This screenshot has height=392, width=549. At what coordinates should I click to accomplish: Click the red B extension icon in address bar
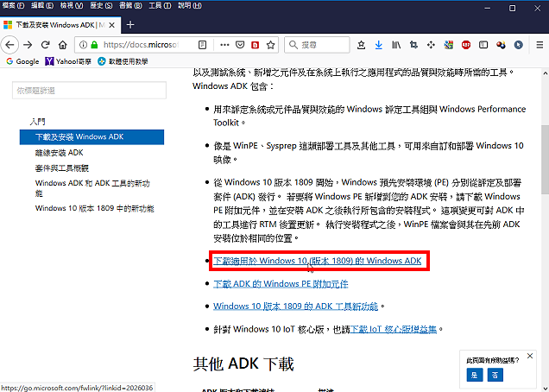click(x=256, y=45)
